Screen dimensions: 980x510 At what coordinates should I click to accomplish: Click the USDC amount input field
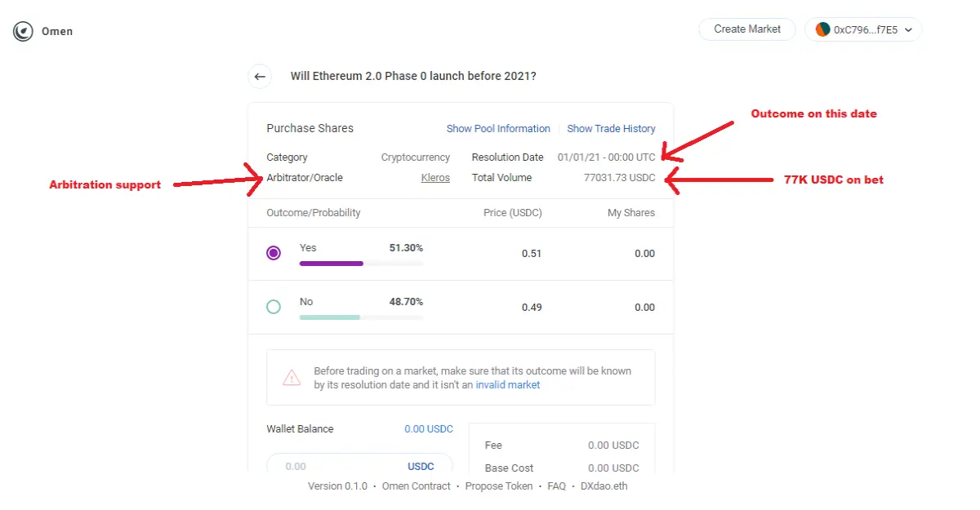click(x=359, y=465)
